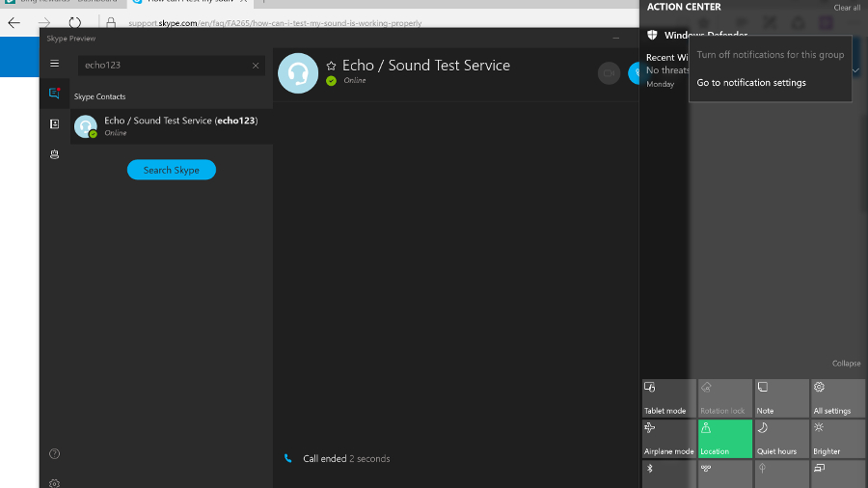
Task: Open All settings quick action
Action: click(x=838, y=397)
